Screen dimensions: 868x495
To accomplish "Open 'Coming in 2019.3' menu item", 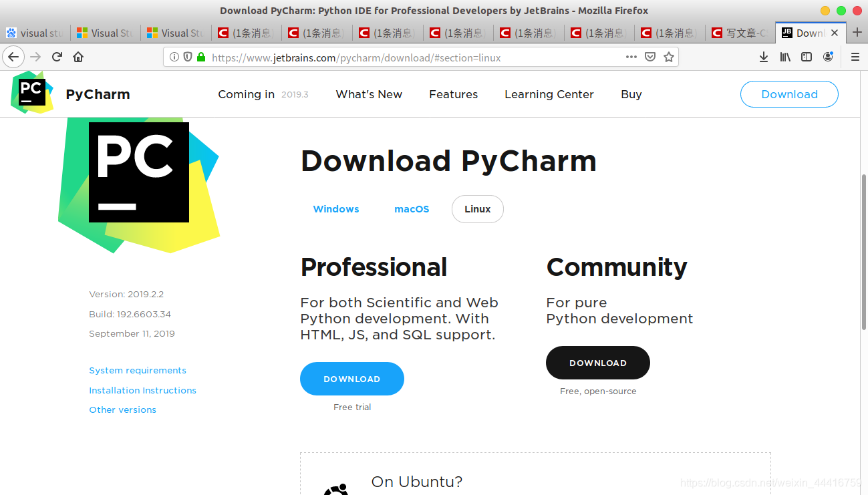I will [263, 94].
